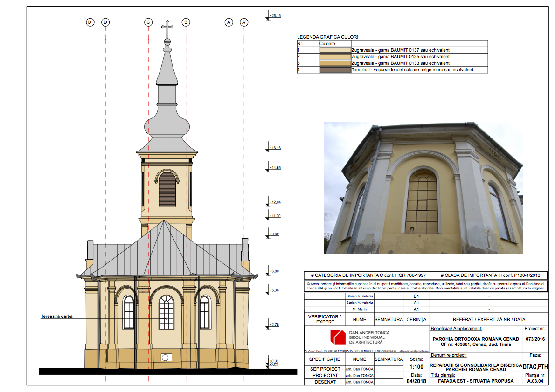Click the "fereastră oarbă" annotation label

[56, 316]
